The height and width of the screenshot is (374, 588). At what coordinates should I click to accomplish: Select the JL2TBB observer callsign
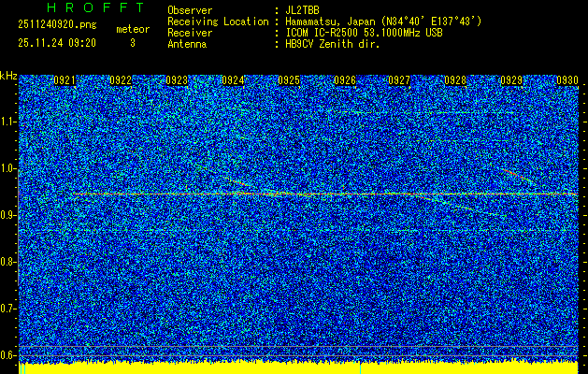point(303,9)
